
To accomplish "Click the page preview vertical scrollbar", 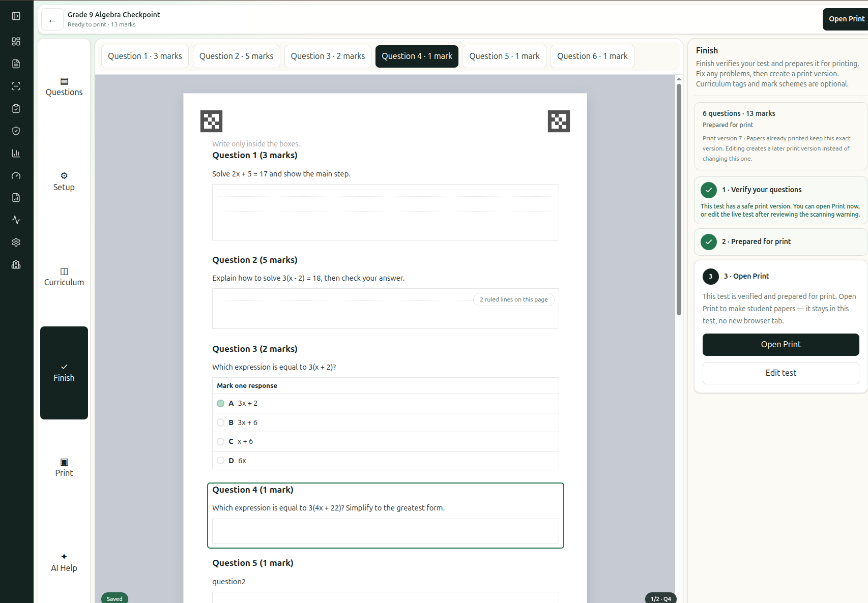I will coord(679,199).
